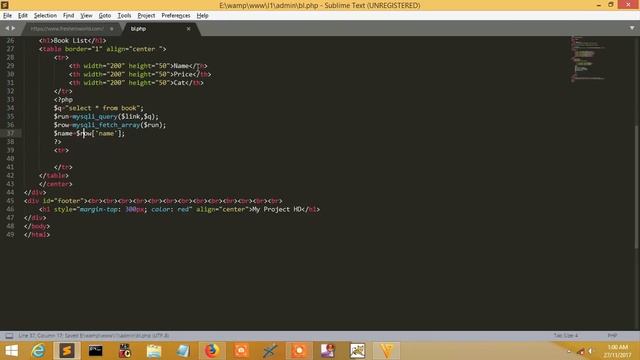Click the "Book List" heading text

pyautogui.click(x=71, y=40)
